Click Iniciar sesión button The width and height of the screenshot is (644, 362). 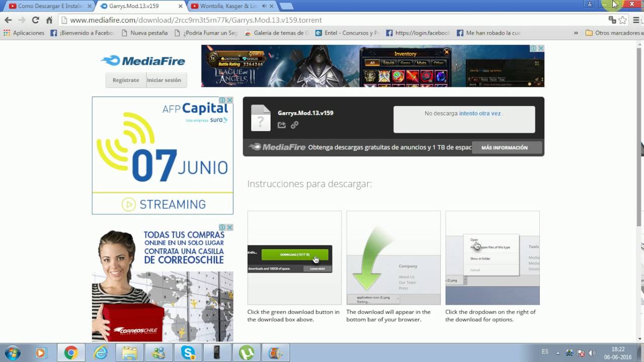(164, 80)
